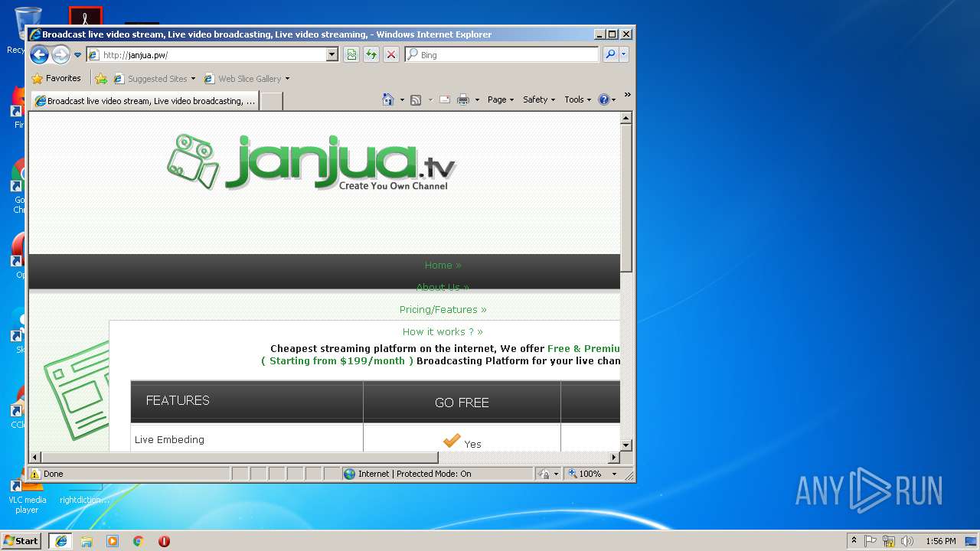
Task: Open Suggested Sites
Action: tap(154, 78)
